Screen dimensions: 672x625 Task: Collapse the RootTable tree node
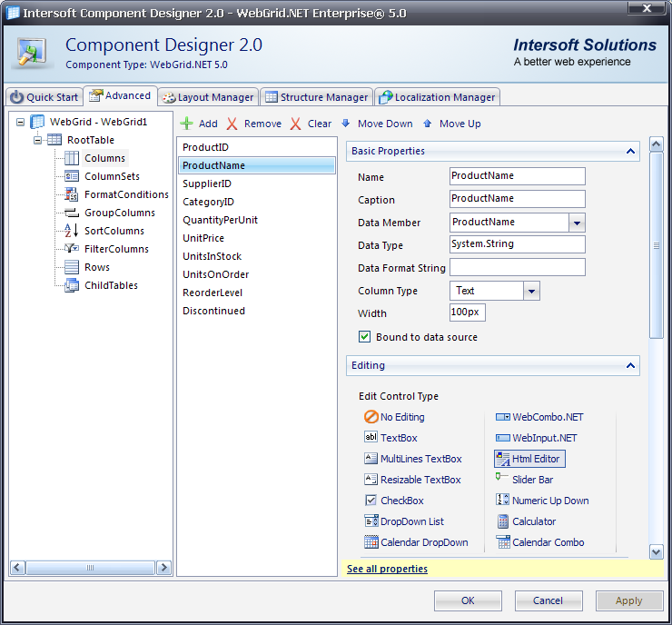[x=38, y=140]
